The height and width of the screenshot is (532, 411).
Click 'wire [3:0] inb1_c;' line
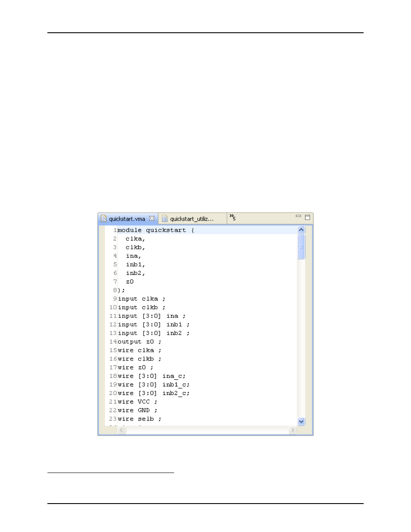pyautogui.click(x=154, y=385)
